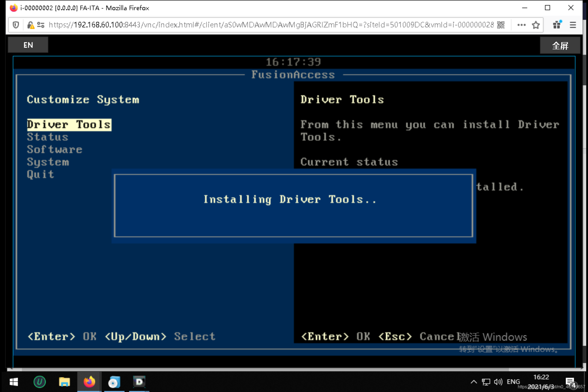Select Status menu entry

[x=48, y=137]
